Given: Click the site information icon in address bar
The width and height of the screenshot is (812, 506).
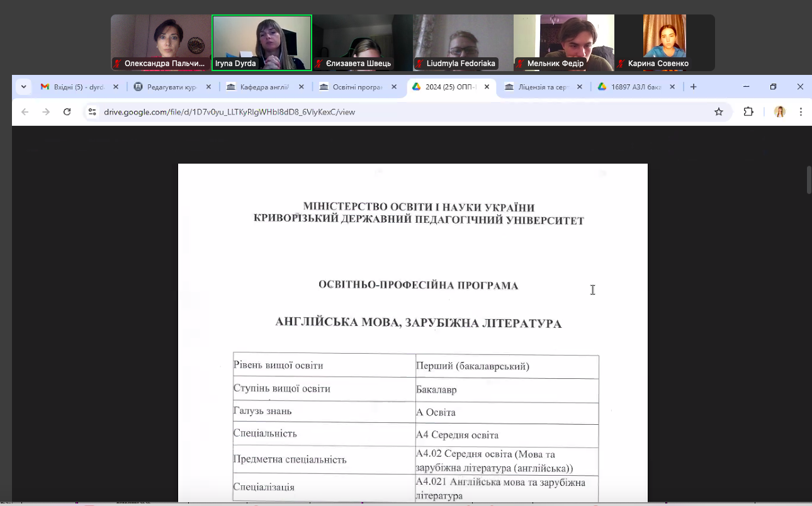Looking at the screenshot, I should pos(92,111).
